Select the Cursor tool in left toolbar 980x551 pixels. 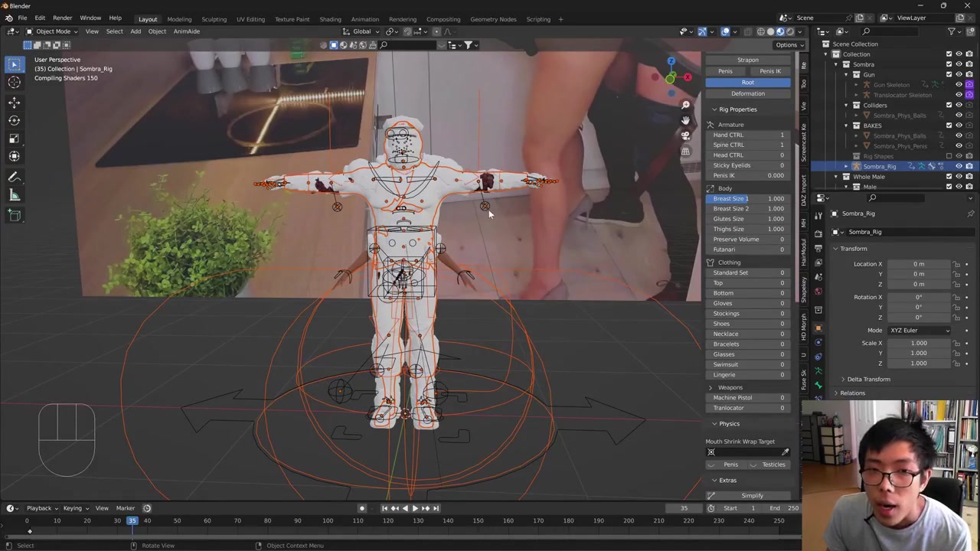14,83
